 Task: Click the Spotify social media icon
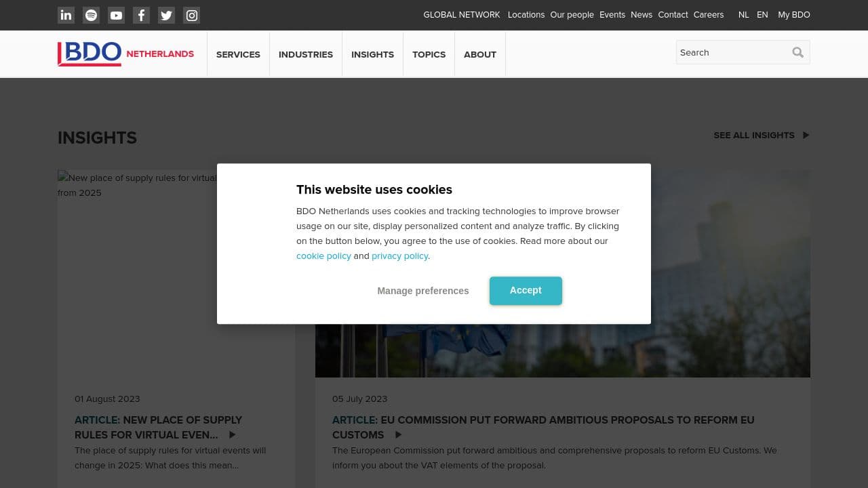pos(91,15)
